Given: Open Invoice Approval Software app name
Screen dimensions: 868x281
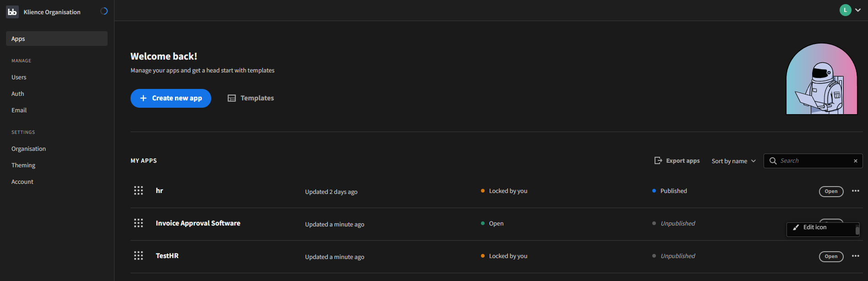Looking at the screenshot, I should point(198,223).
